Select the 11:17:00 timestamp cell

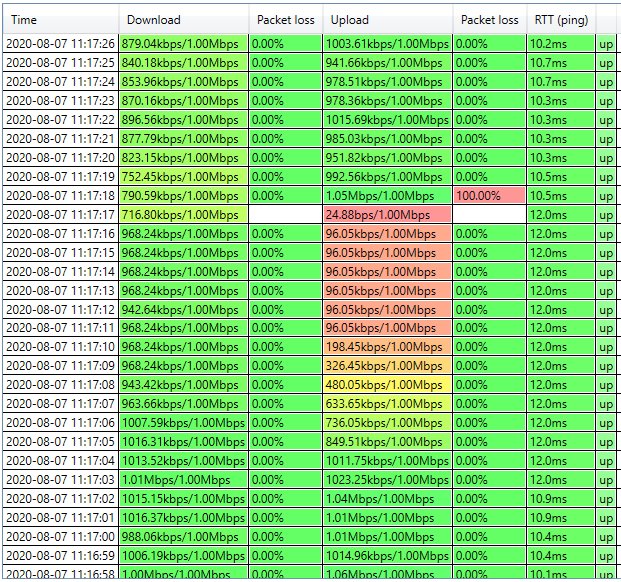[60, 536]
